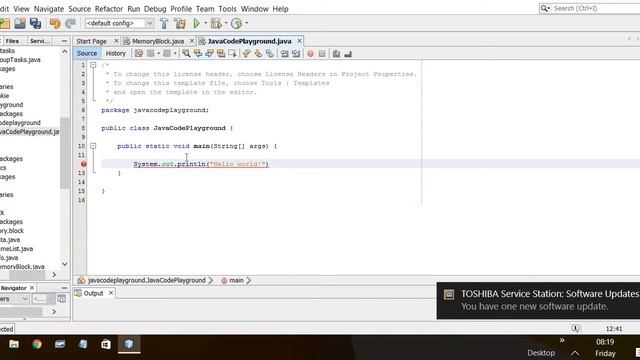This screenshot has width=640, height=360.
Task: Jump to last edit location icon
Action: [x=139, y=53]
